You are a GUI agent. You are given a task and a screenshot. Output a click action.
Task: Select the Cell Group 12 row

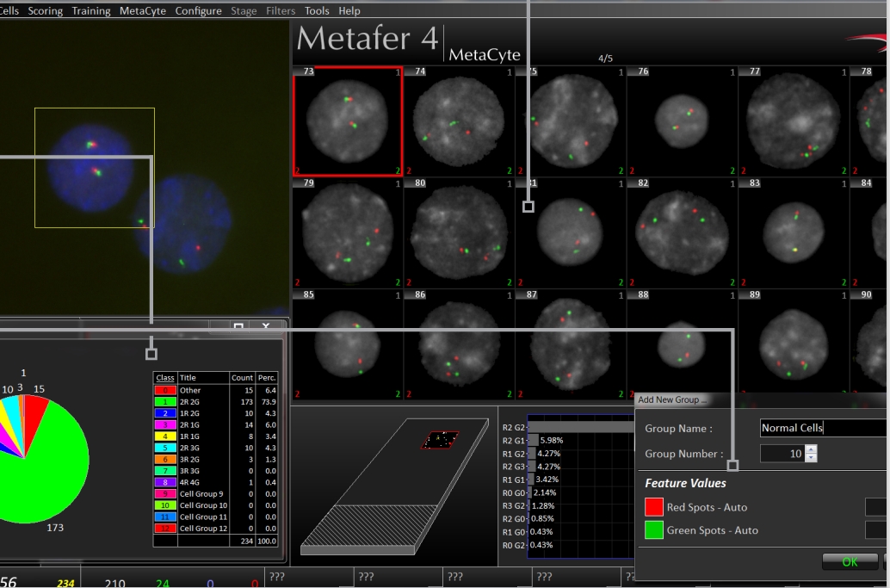216,529
